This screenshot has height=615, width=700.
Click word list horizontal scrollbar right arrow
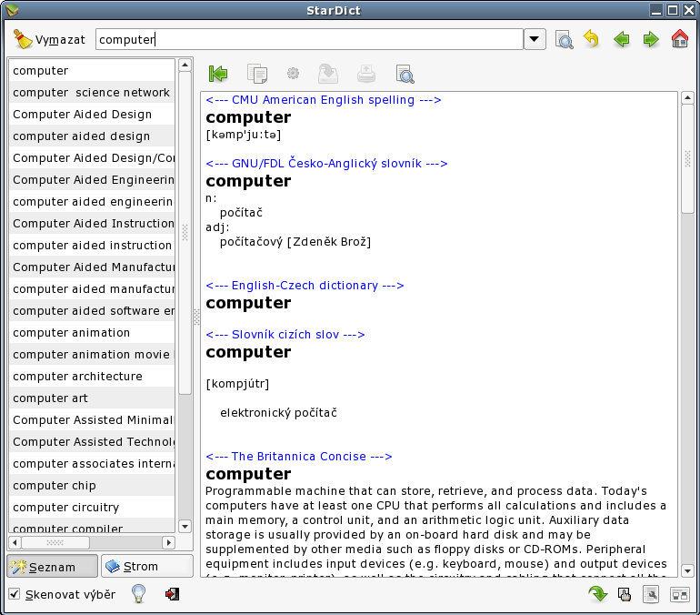168,542
